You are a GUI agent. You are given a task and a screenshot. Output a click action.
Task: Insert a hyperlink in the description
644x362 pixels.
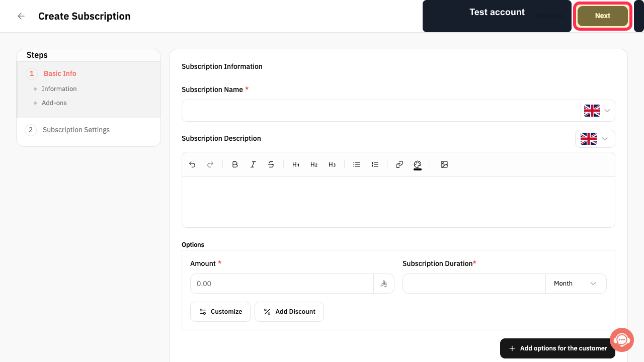coord(399,164)
